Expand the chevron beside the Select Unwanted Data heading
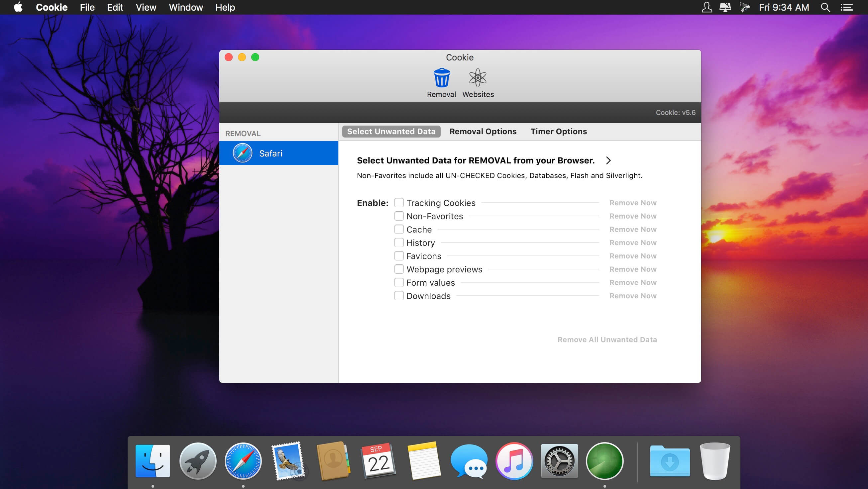868x489 pixels. (608, 160)
